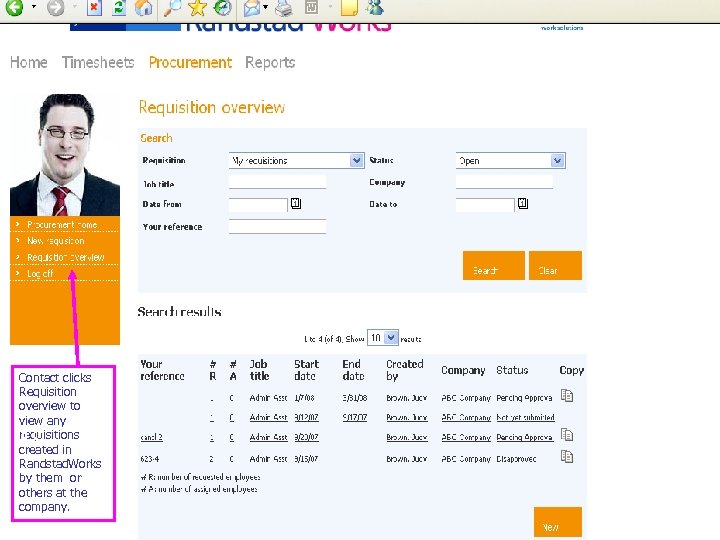The height and width of the screenshot is (540, 720).
Task: Open the browser History icon
Action: pos(223,7)
